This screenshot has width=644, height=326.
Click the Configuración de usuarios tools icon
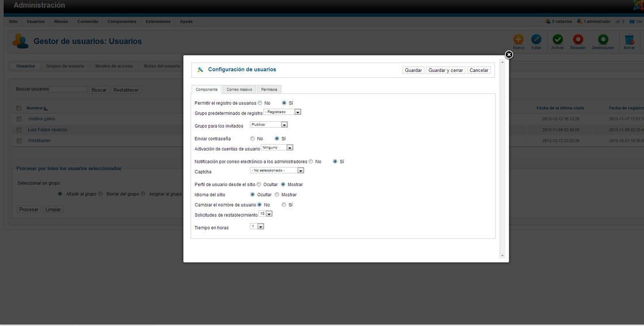pyautogui.click(x=200, y=70)
